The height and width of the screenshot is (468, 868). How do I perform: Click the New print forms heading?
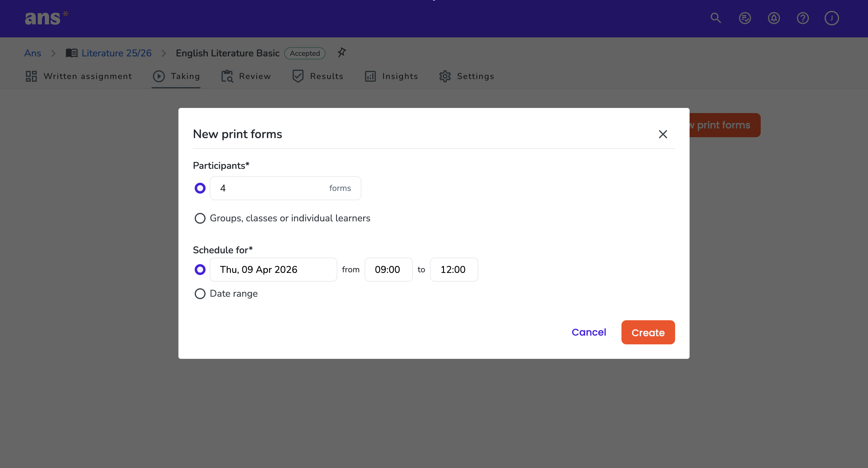pyautogui.click(x=237, y=134)
